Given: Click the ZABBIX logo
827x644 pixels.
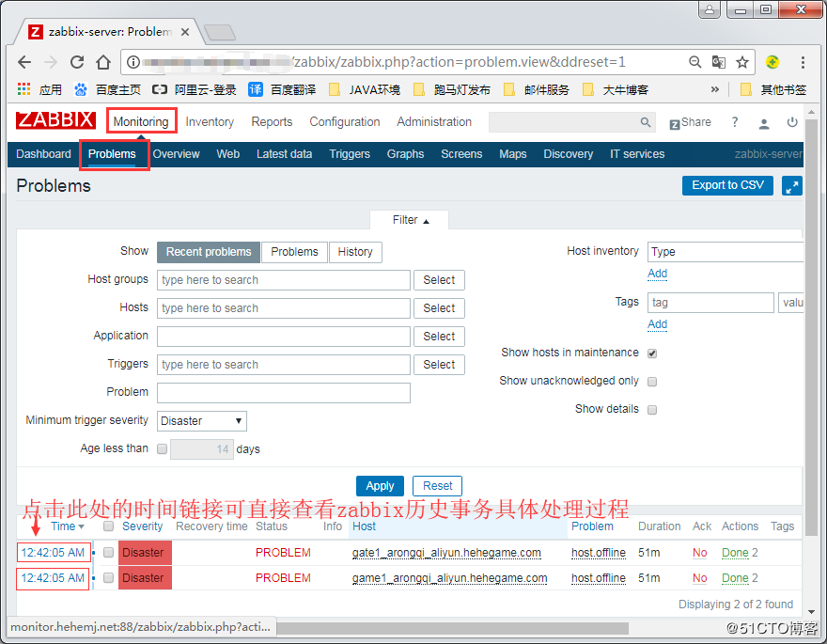Looking at the screenshot, I should point(55,120).
